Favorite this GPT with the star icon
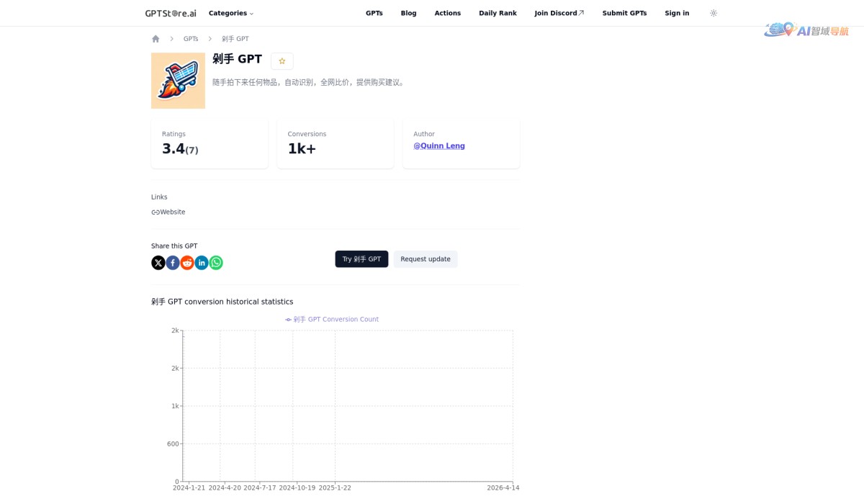 (282, 61)
